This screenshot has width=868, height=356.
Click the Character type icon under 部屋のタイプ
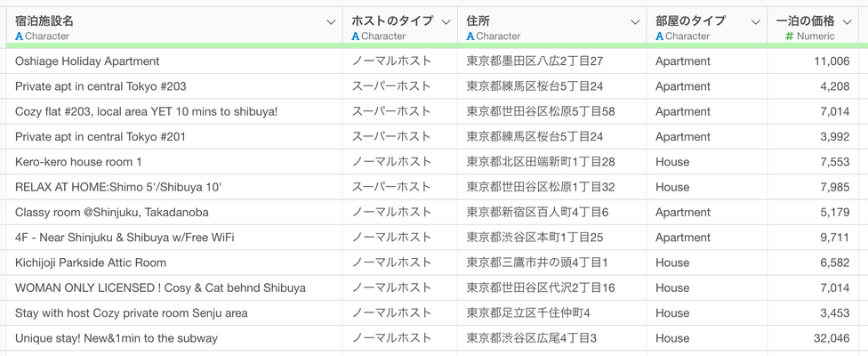pos(660,36)
